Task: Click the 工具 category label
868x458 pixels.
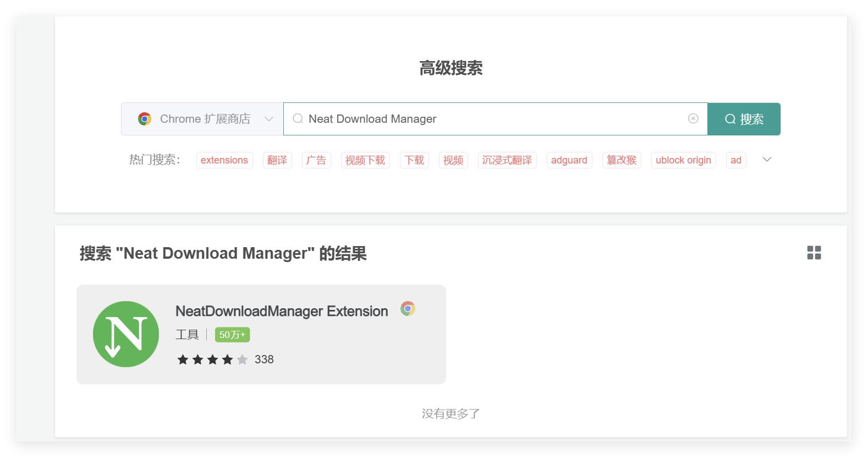Action: coord(187,335)
